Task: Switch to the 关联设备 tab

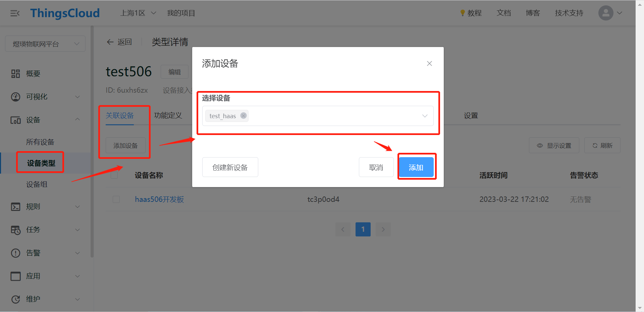Action: pyautogui.click(x=120, y=116)
